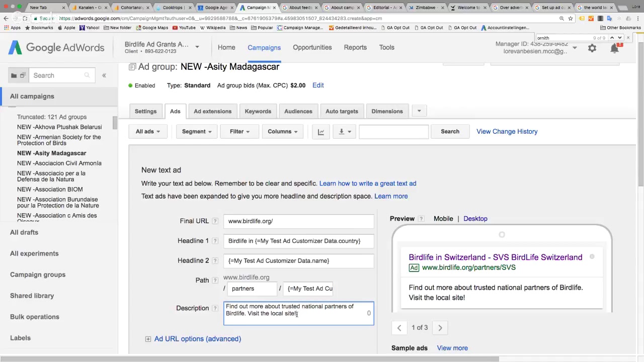Open the manager account email dropdown arrow
Image resolution: width=644 pixels, height=362 pixels.
click(575, 48)
